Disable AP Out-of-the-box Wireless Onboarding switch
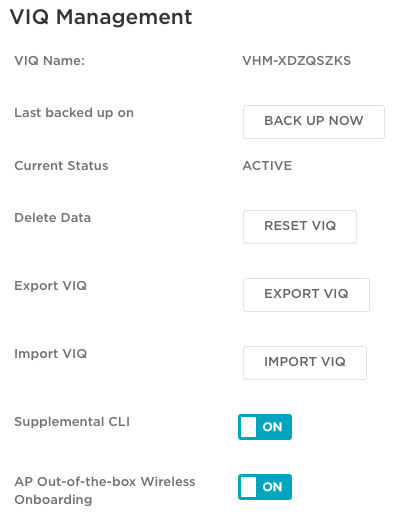Screen dimensions: 393x522 tap(265, 487)
